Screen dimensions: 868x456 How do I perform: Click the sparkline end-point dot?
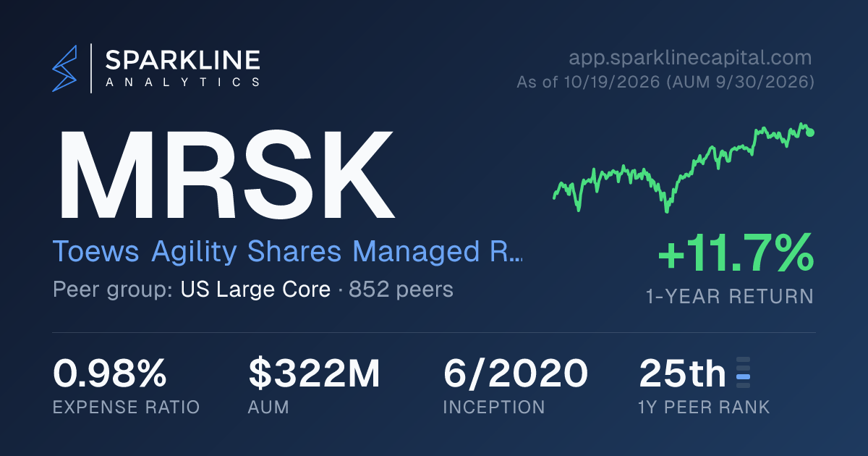coord(810,132)
